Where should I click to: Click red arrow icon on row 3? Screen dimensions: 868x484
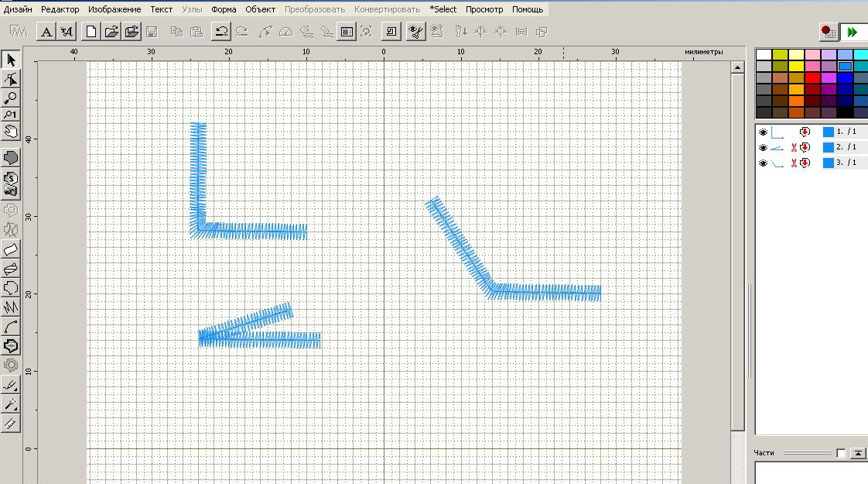pos(805,163)
